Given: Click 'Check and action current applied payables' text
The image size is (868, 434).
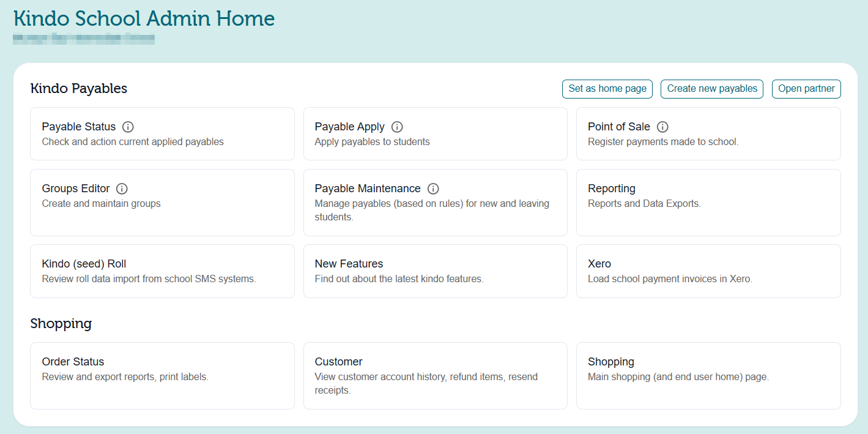Looking at the screenshot, I should click(133, 142).
